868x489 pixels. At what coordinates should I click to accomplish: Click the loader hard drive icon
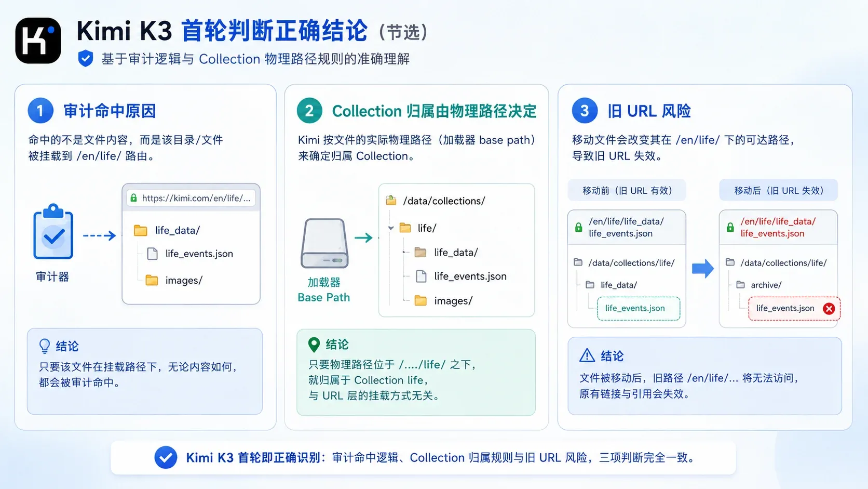(x=324, y=243)
